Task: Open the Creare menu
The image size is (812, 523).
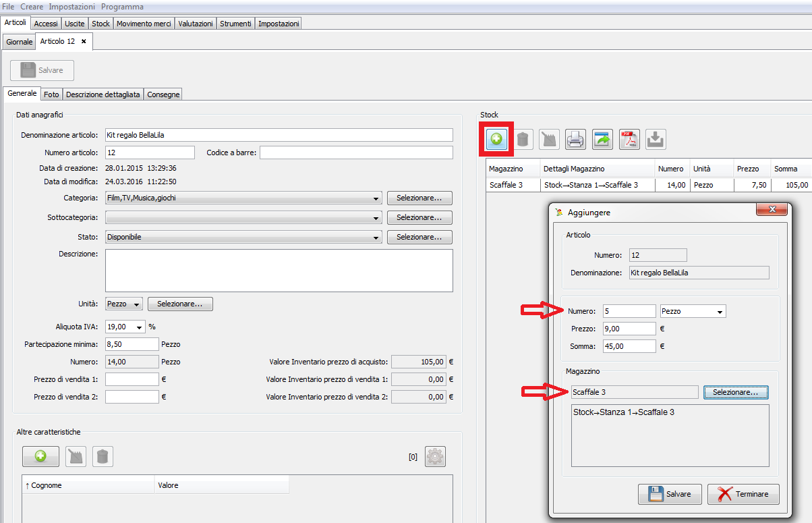Action: pos(32,6)
